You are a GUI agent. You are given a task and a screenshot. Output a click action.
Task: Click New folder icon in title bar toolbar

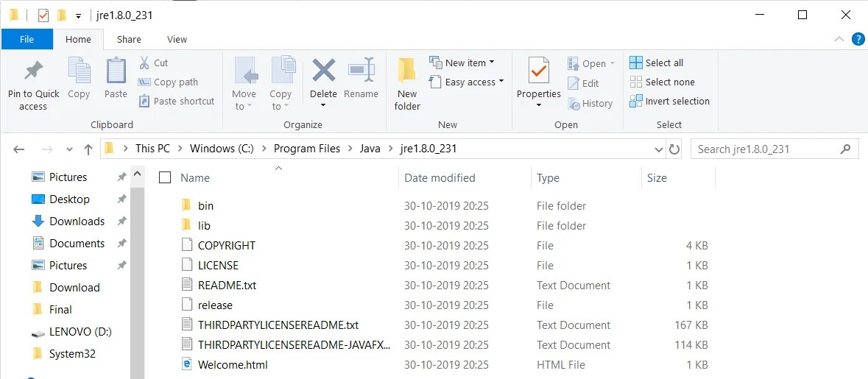point(62,15)
